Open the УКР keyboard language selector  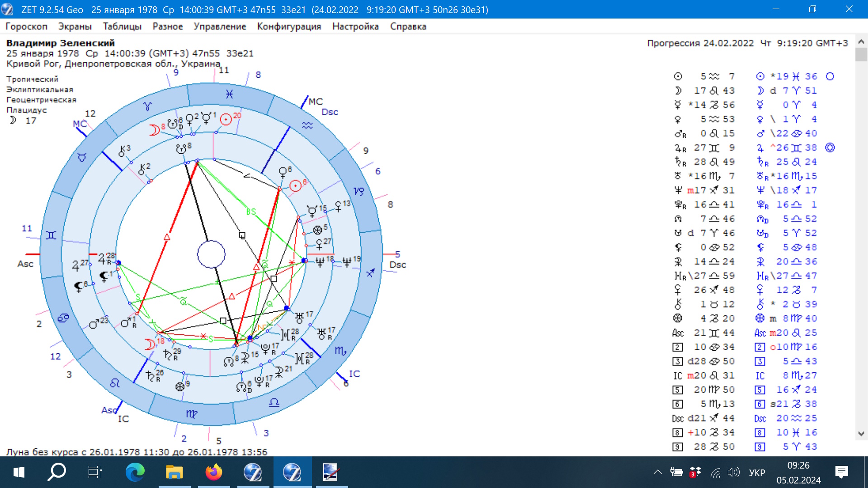point(757,473)
